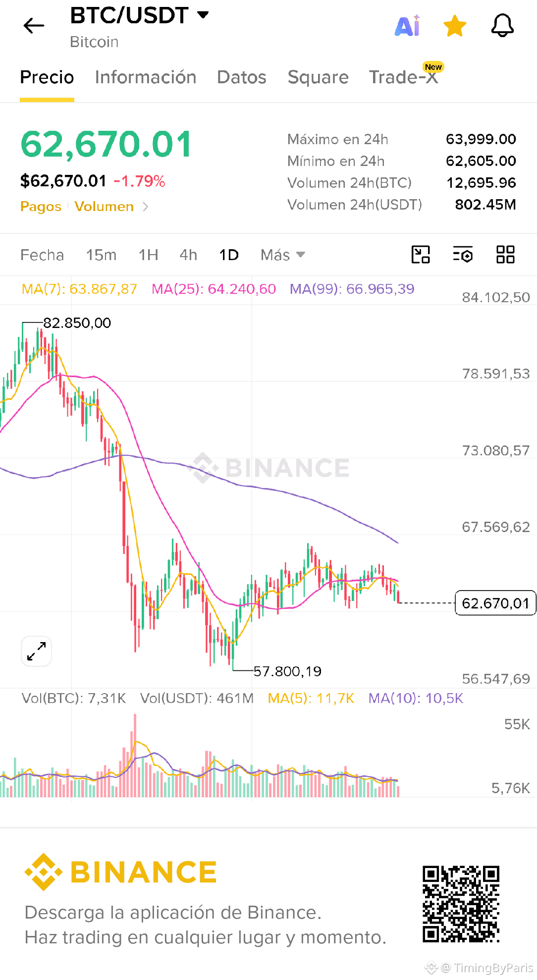Open the grid layout icon
The width and height of the screenshot is (537, 980).
(505, 255)
